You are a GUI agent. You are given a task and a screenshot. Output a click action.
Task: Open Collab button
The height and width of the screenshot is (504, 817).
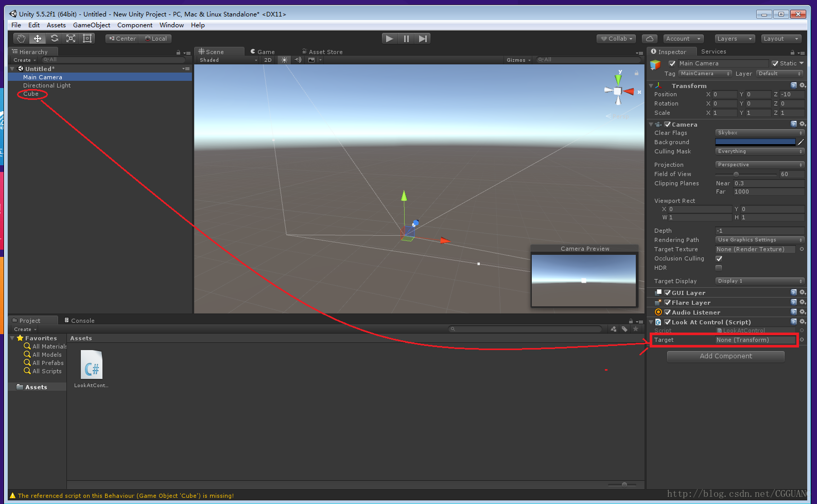tap(616, 39)
